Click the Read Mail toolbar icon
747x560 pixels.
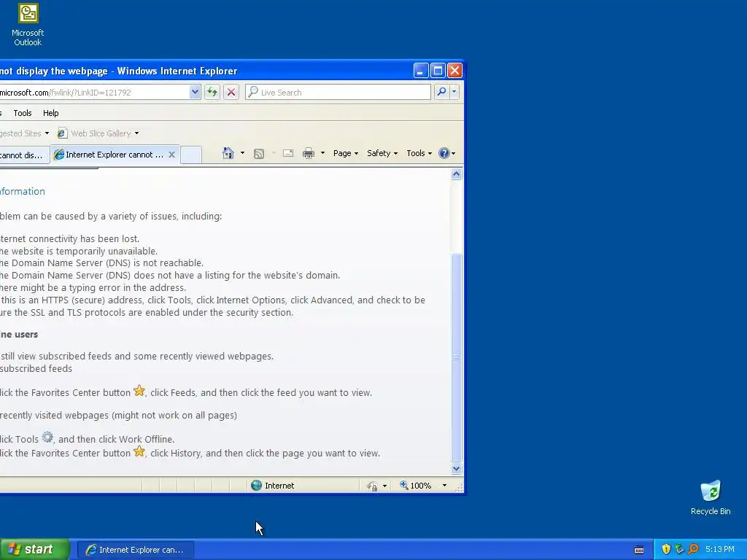click(x=287, y=153)
